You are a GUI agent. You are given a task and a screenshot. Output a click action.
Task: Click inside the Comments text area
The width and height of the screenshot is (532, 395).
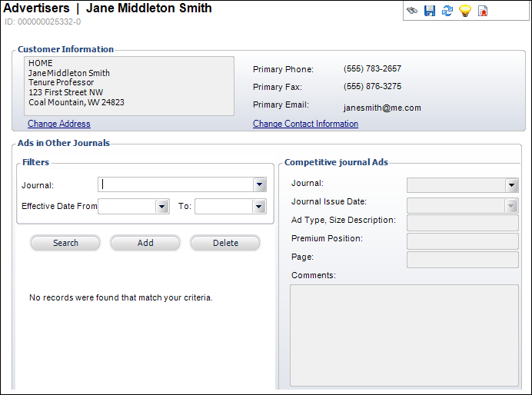(x=404, y=334)
